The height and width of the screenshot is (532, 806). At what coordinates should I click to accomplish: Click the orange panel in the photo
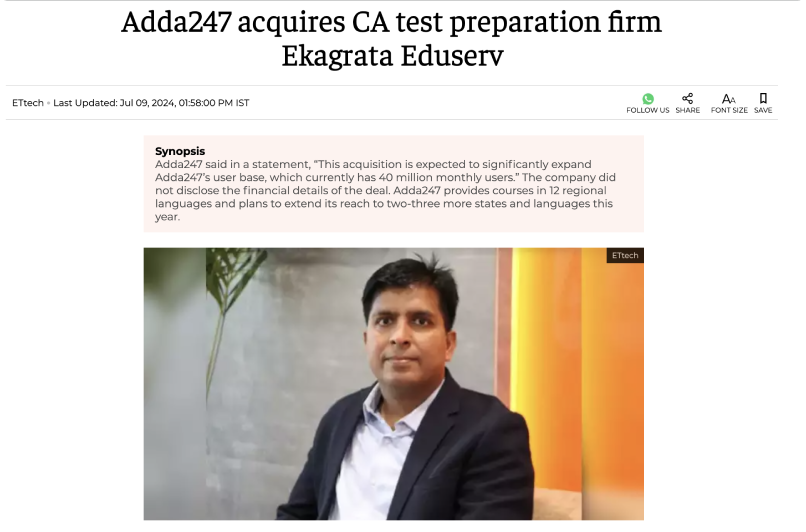(x=578, y=380)
